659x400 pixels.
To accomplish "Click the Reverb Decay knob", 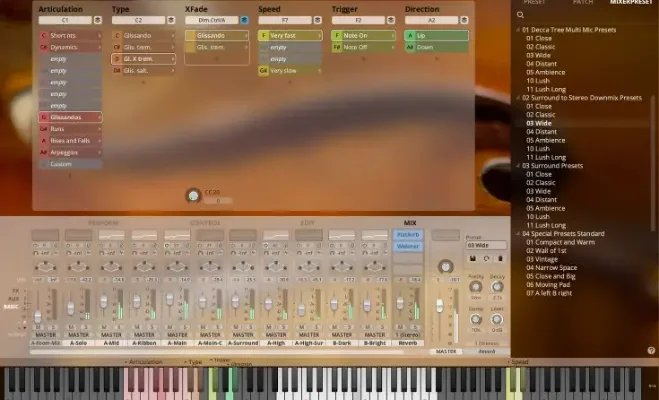I will pos(497,285).
